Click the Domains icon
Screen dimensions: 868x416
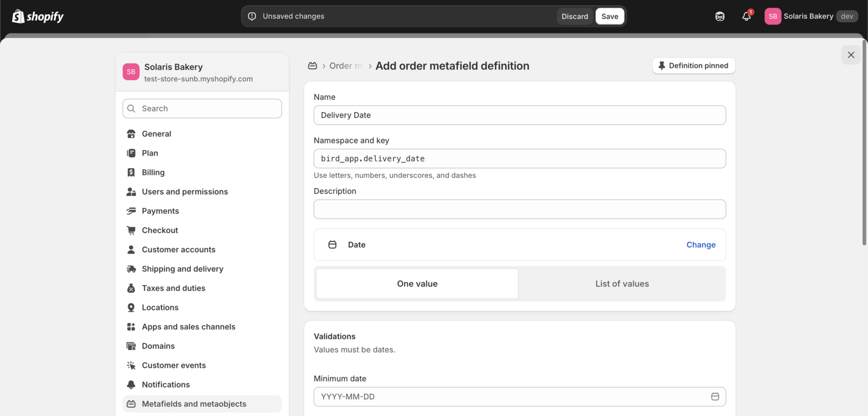click(x=131, y=346)
